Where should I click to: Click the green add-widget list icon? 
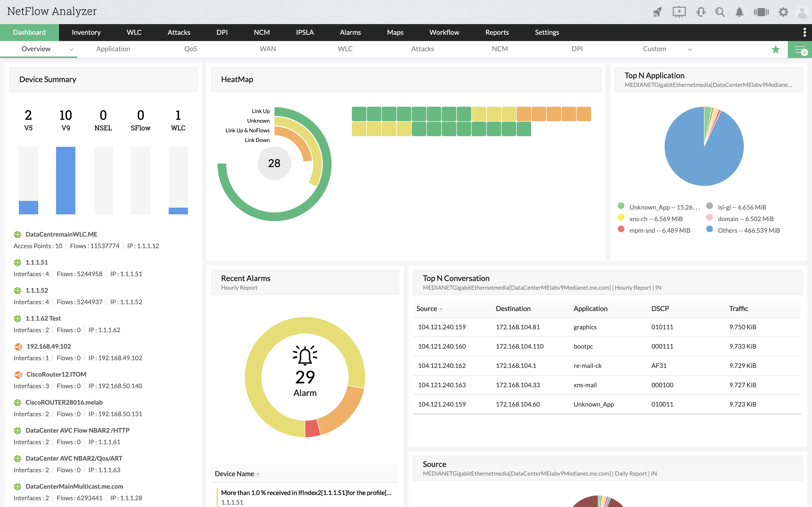pos(800,50)
